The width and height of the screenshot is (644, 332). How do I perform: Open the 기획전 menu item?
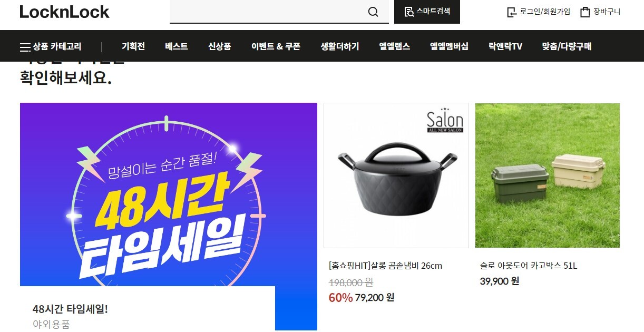[x=133, y=46]
